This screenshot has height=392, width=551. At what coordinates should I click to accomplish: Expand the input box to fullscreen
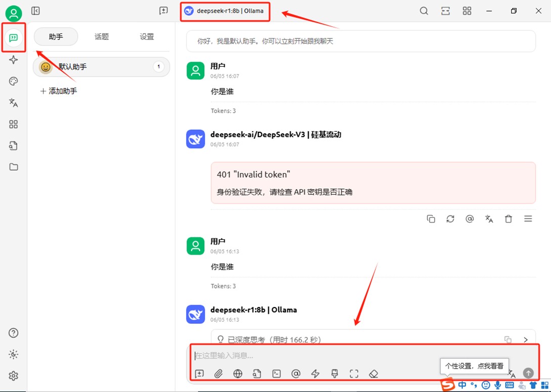354,373
